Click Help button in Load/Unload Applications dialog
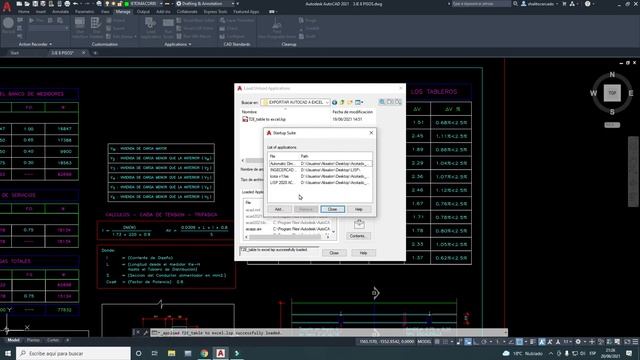640x360 pixels. (x=363, y=253)
